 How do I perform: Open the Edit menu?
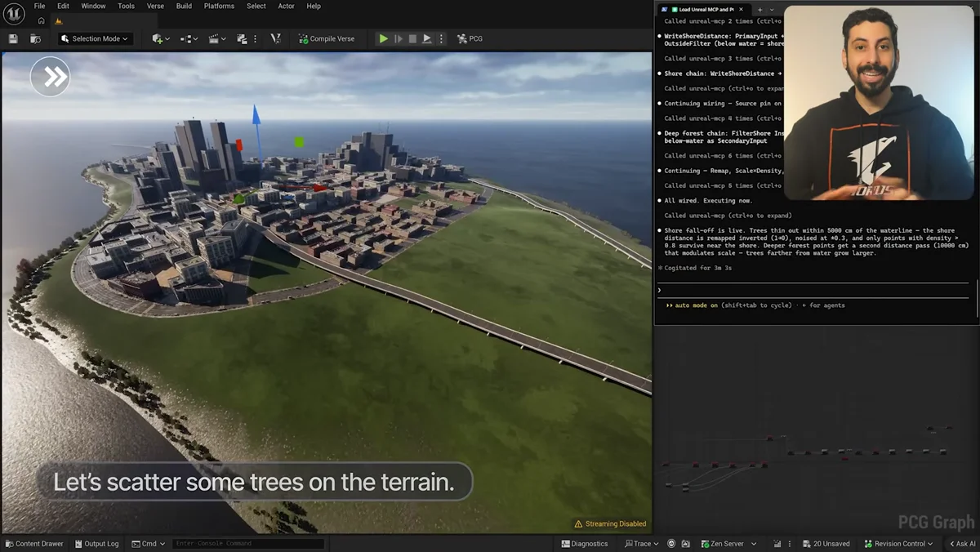pos(63,6)
